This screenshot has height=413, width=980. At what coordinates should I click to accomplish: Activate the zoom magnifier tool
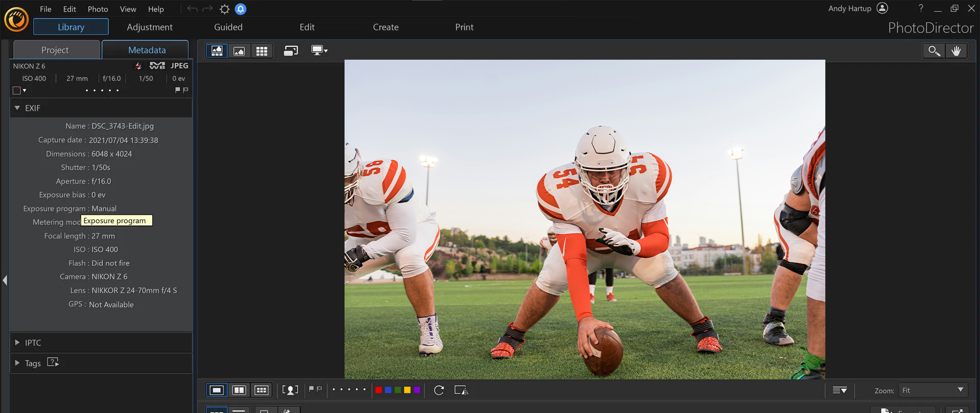point(934,50)
